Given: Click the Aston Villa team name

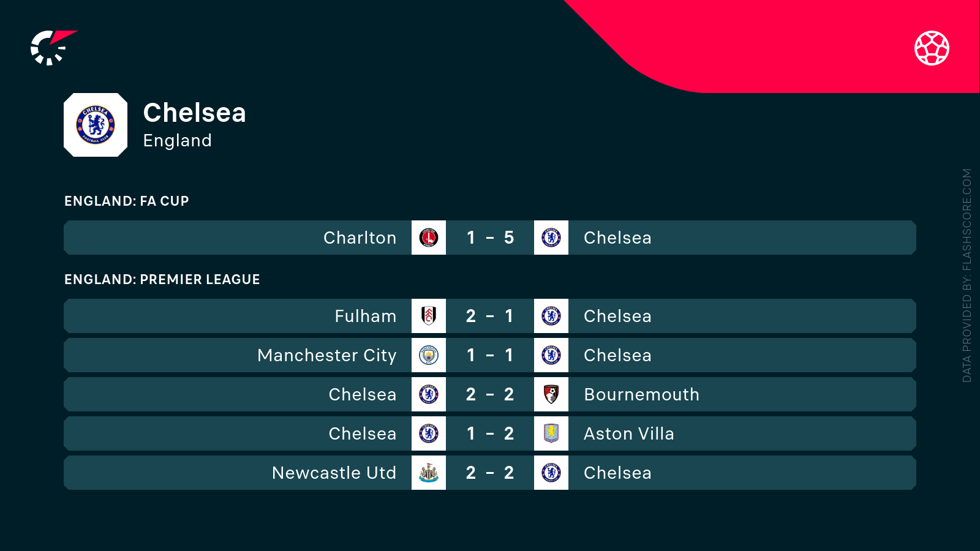Looking at the screenshot, I should pyautogui.click(x=628, y=433).
